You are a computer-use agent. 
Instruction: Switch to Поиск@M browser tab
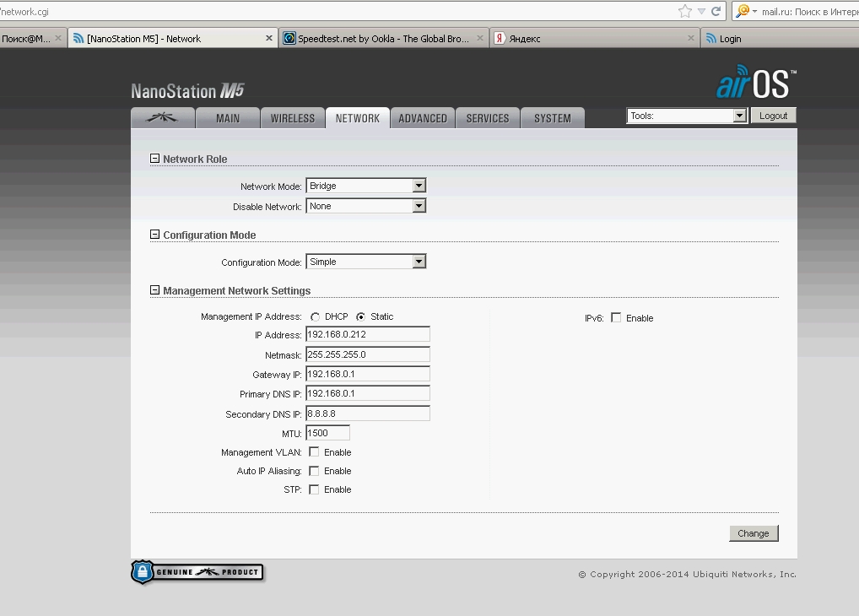pos(33,38)
